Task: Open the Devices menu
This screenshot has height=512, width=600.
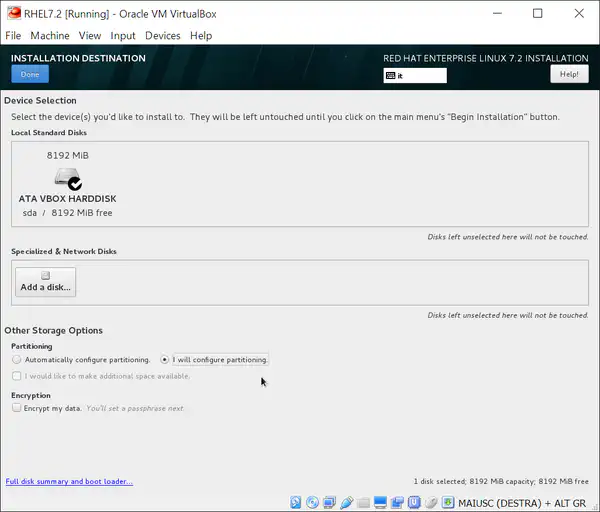Action: (x=162, y=36)
